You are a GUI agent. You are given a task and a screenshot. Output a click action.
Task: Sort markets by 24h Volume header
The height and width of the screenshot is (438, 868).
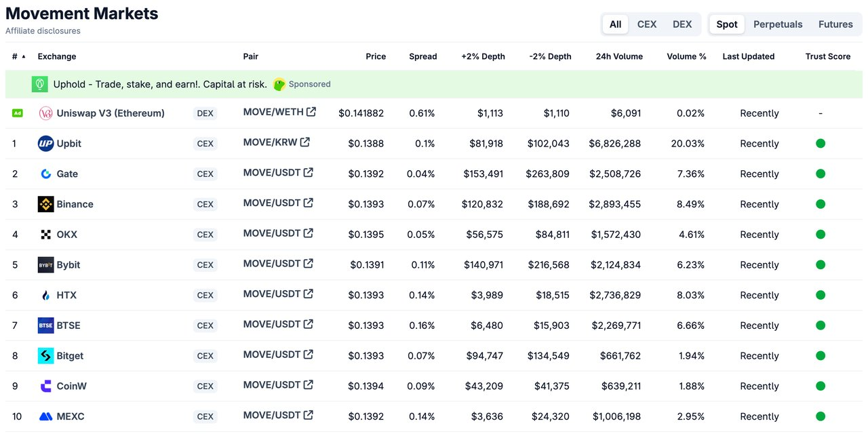click(x=618, y=56)
